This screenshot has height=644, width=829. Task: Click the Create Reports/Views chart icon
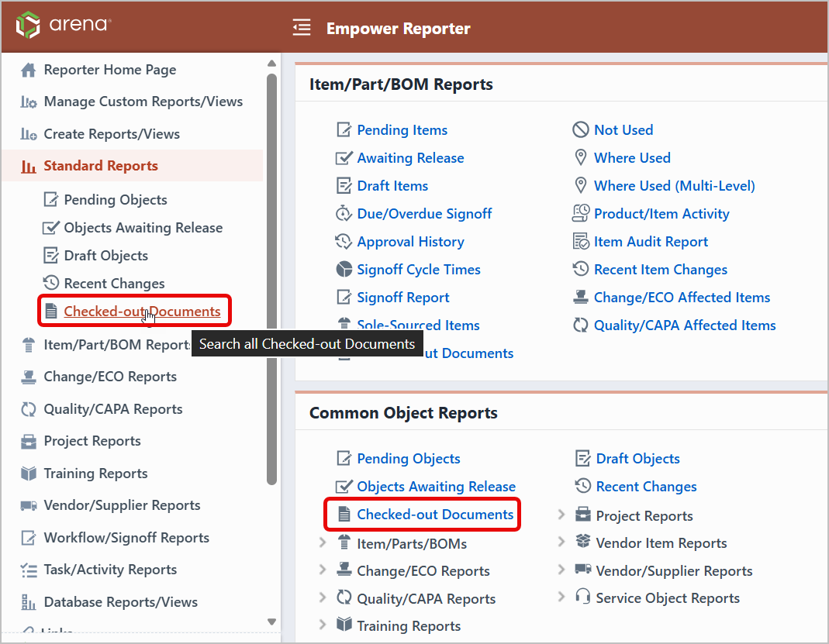(29, 134)
